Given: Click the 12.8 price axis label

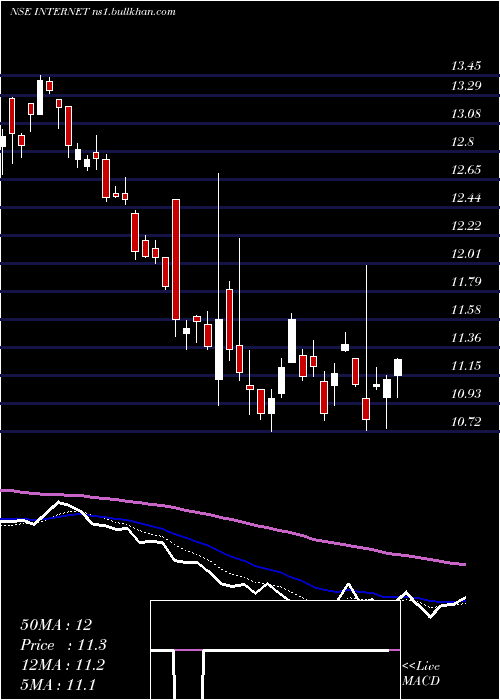Looking at the screenshot, I should coord(462,142).
